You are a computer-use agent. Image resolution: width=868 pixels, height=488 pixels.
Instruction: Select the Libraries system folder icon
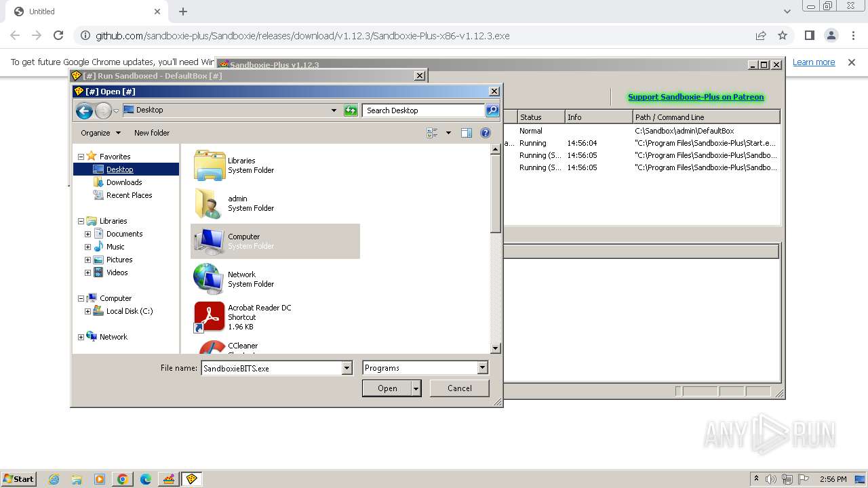[x=209, y=165]
